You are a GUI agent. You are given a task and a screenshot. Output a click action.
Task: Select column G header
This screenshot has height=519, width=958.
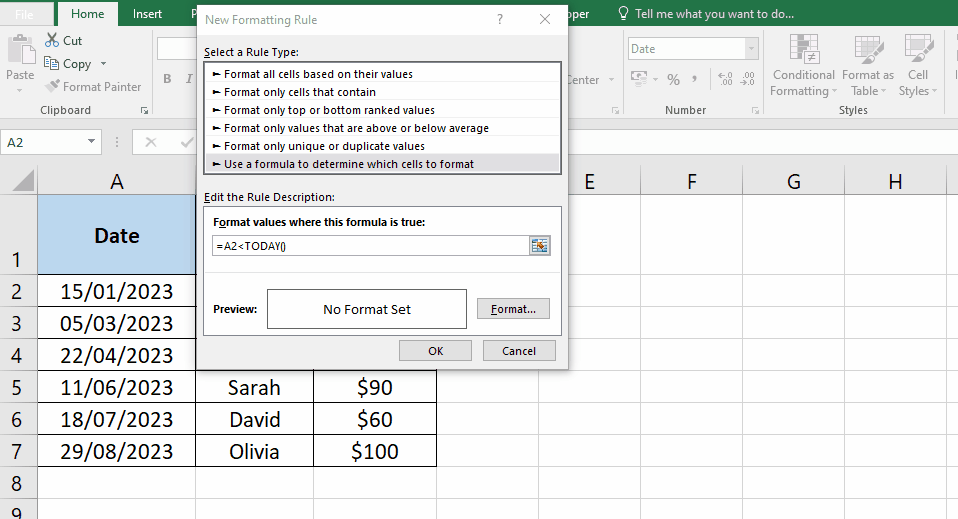click(793, 182)
